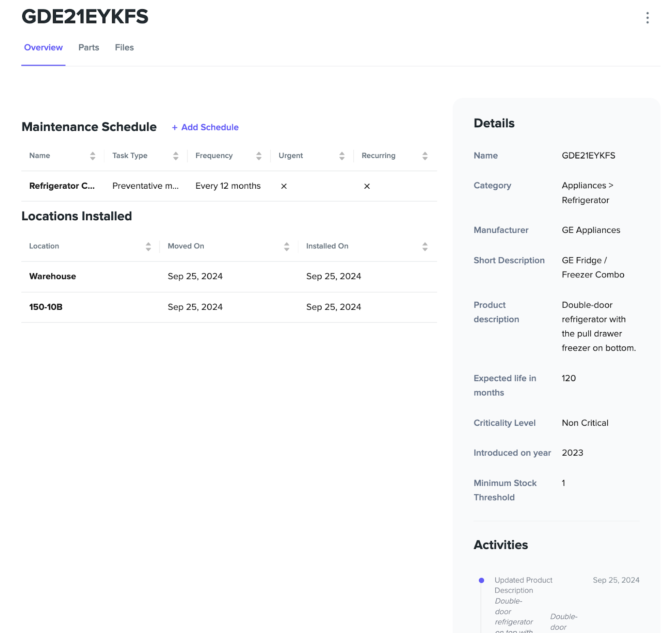Click the Sep 25, 2024 activity date
Image resolution: width=672 pixels, height=633 pixels.
coord(616,580)
